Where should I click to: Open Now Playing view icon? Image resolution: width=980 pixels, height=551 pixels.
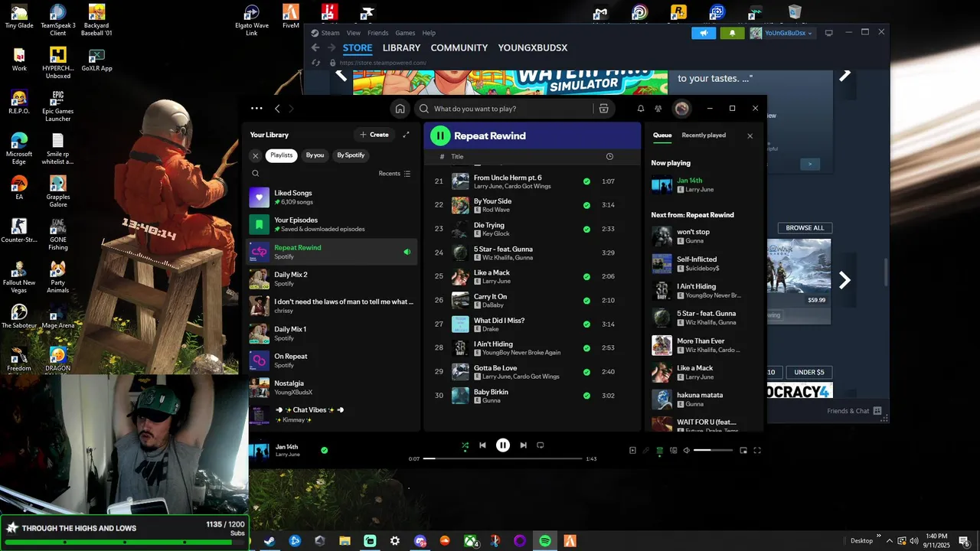[x=632, y=451]
